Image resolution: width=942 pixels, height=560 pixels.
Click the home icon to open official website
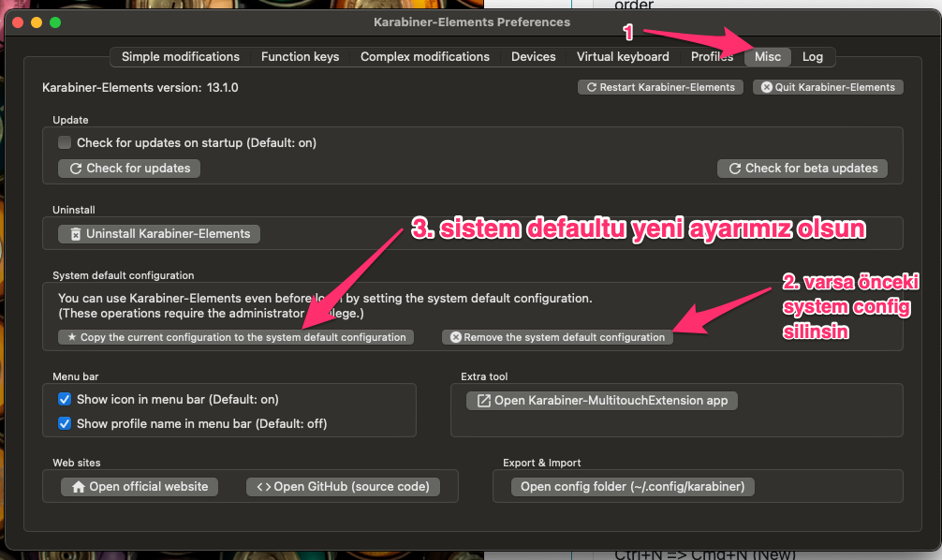pos(81,486)
